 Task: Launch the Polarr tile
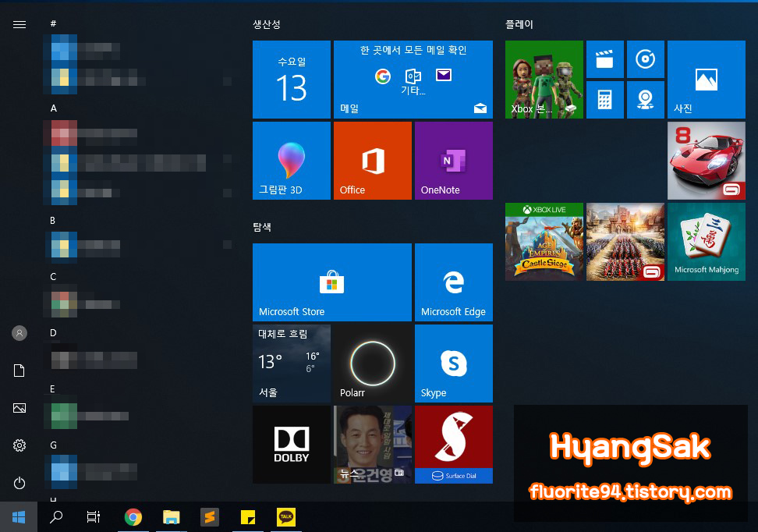(373, 364)
